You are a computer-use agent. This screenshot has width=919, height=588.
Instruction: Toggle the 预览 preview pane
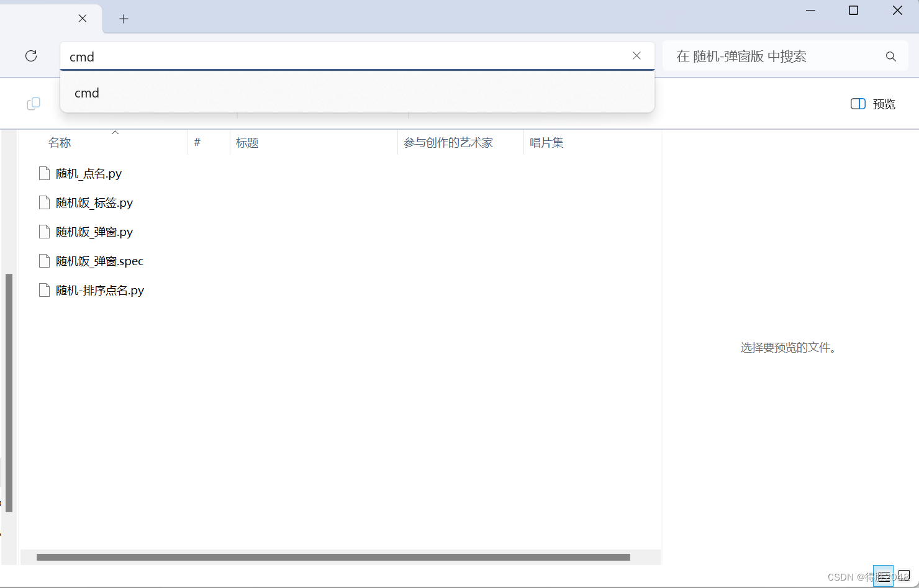coord(872,104)
